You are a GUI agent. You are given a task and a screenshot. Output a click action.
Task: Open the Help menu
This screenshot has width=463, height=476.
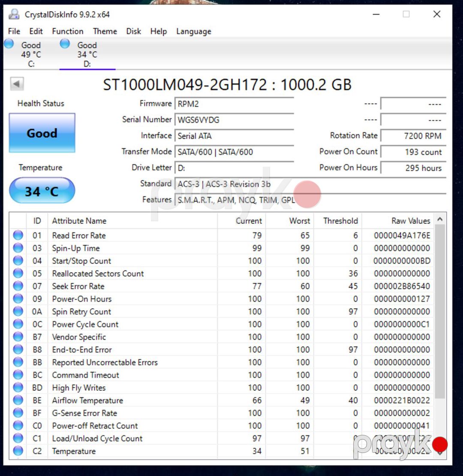click(x=159, y=31)
